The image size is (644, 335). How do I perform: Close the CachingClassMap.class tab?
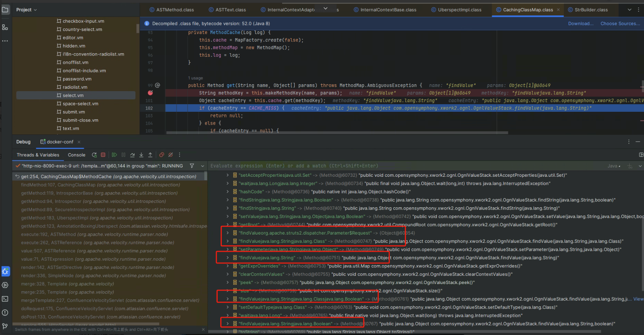tap(558, 10)
